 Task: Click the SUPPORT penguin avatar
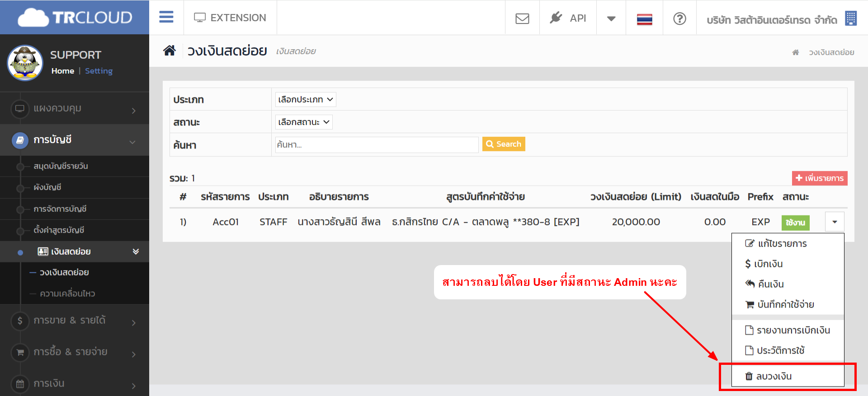[25, 63]
